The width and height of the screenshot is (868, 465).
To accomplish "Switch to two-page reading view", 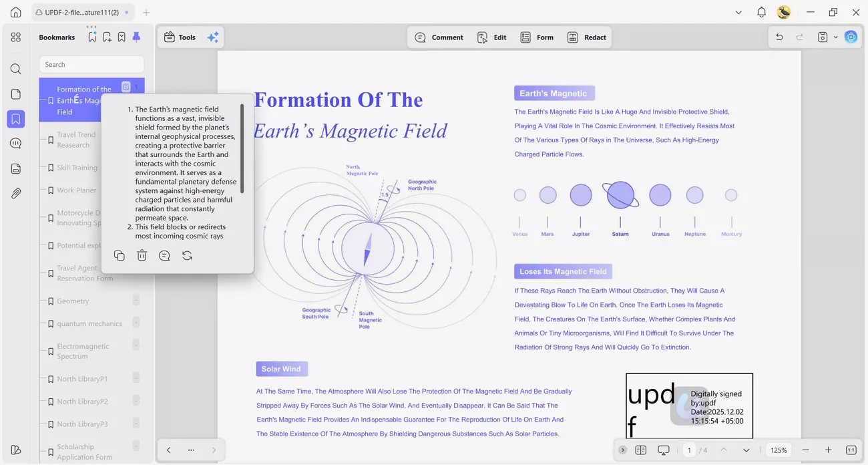I will [x=641, y=450].
